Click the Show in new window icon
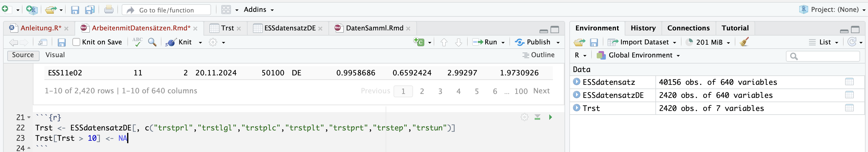Viewport: 868px width, 152px height. pos(43,43)
